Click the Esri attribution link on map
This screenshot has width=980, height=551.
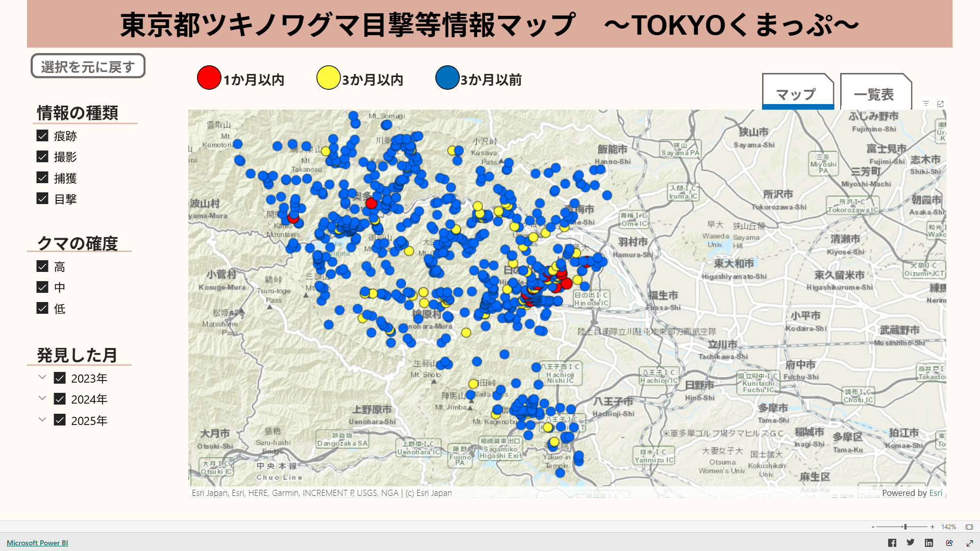(x=936, y=493)
